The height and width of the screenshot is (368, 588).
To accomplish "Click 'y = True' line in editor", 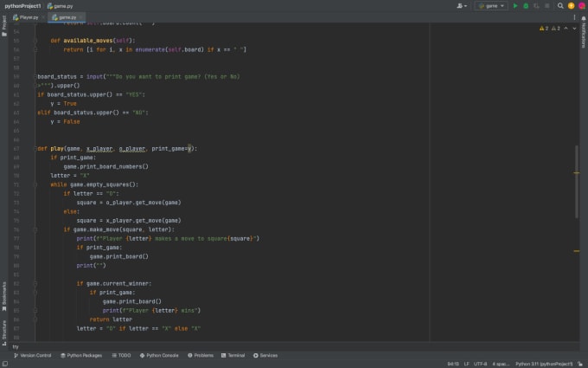I will pyautogui.click(x=63, y=104).
